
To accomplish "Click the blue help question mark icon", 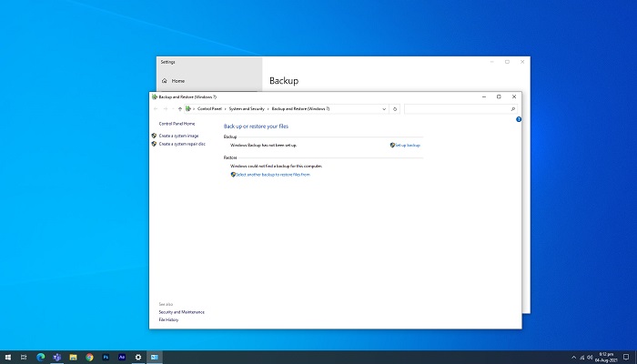I will (519, 119).
